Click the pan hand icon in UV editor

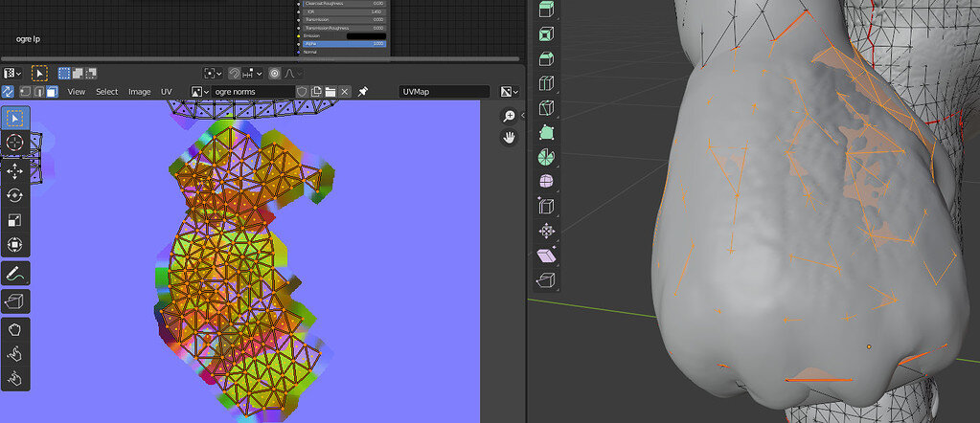[x=510, y=138]
